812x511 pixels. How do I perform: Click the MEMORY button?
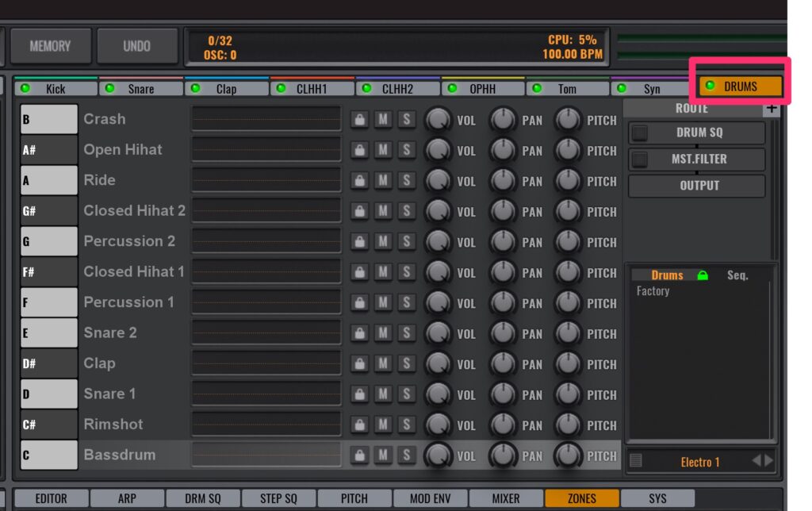(x=50, y=46)
